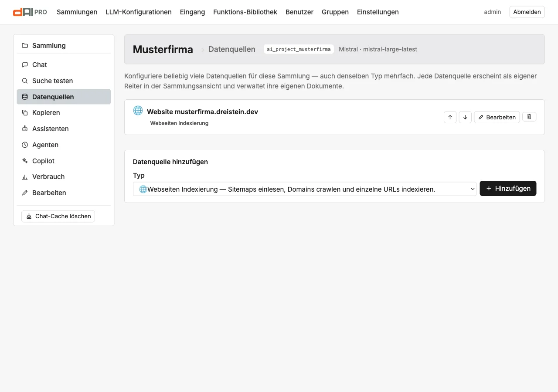
Task: Click the globe icon of Website datasource
Action: (138, 111)
